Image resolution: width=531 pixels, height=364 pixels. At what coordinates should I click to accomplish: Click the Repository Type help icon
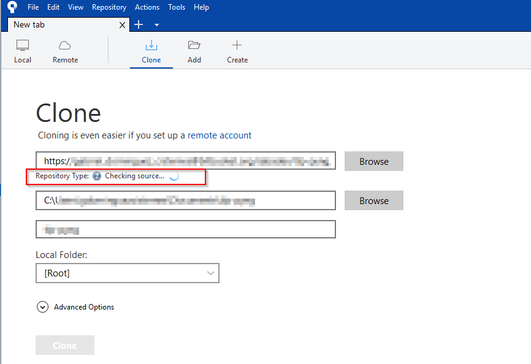[97, 176]
